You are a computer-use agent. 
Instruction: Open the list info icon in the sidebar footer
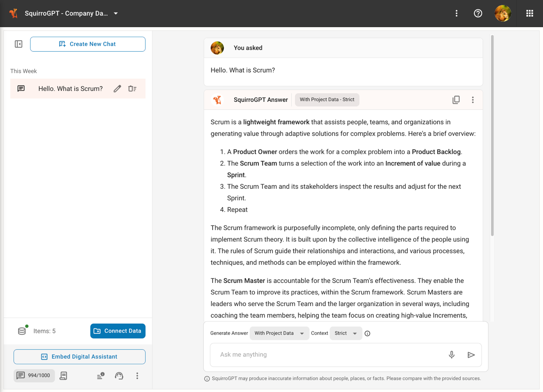coord(101,375)
